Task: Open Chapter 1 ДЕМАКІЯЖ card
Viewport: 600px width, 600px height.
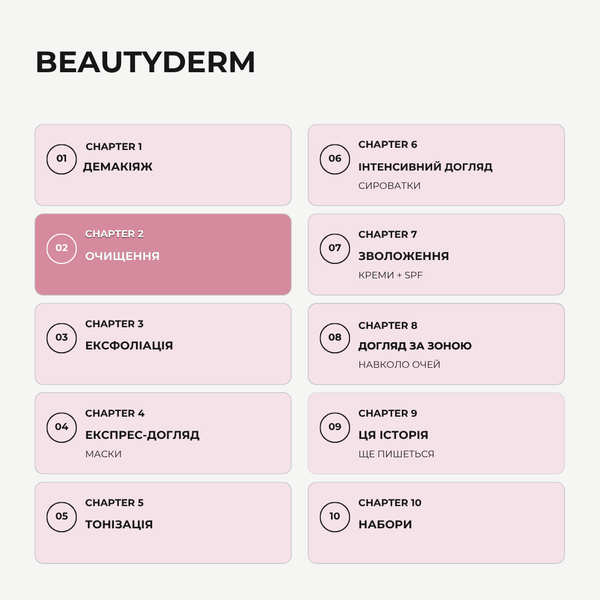Action: tap(163, 165)
